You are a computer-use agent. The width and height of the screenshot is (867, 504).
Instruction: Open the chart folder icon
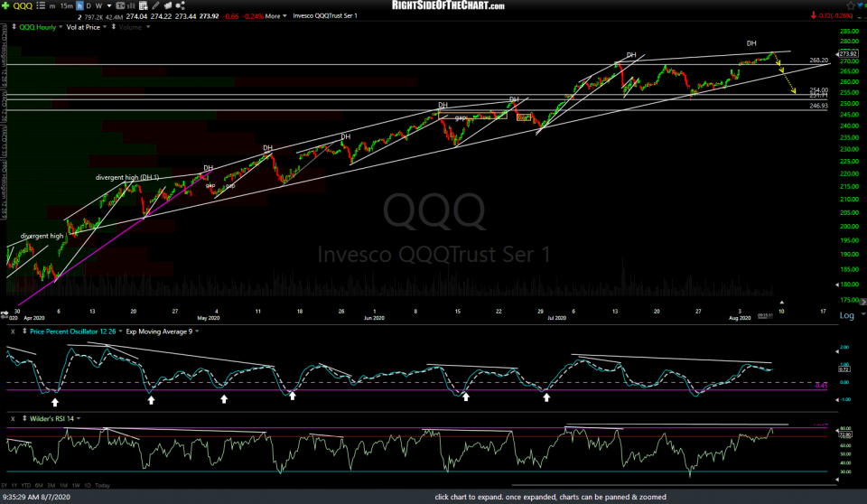coord(168,6)
